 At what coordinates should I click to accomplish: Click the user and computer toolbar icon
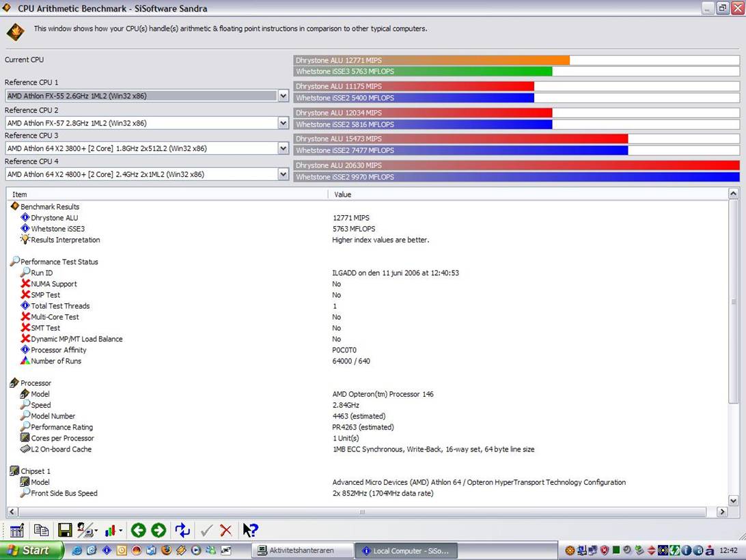tap(87, 530)
